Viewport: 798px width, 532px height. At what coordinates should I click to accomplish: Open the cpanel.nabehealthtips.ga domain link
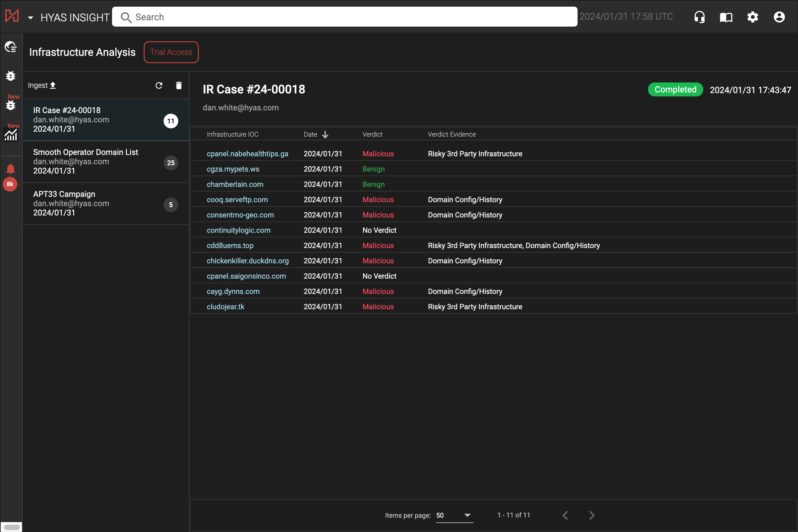[247, 153]
